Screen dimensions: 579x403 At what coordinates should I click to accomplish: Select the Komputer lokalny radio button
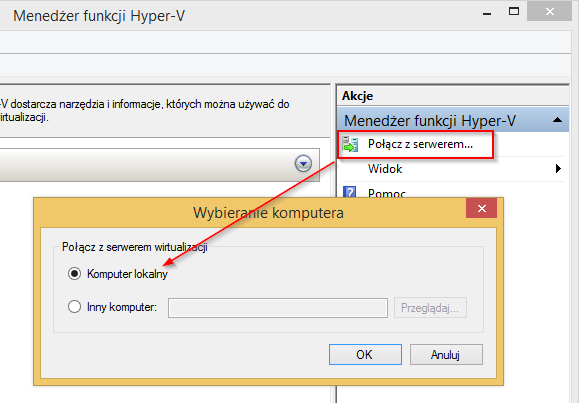pos(74,274)
